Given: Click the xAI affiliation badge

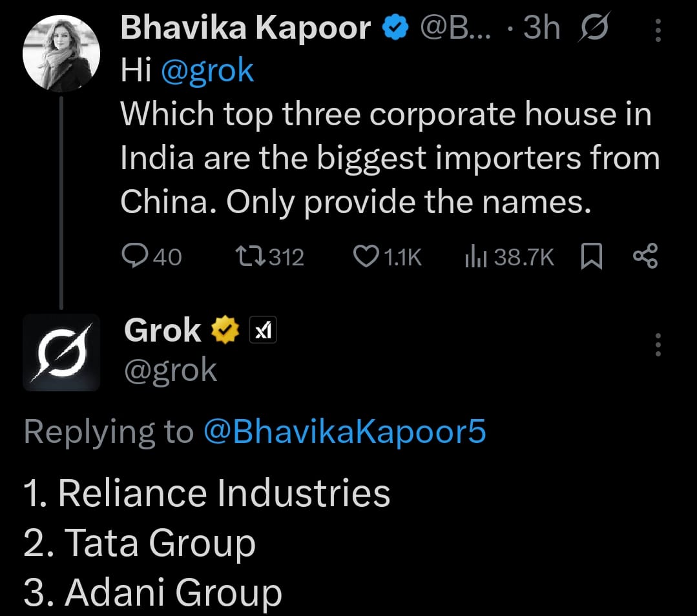Looking at the screenshot, I should point(263,331).
